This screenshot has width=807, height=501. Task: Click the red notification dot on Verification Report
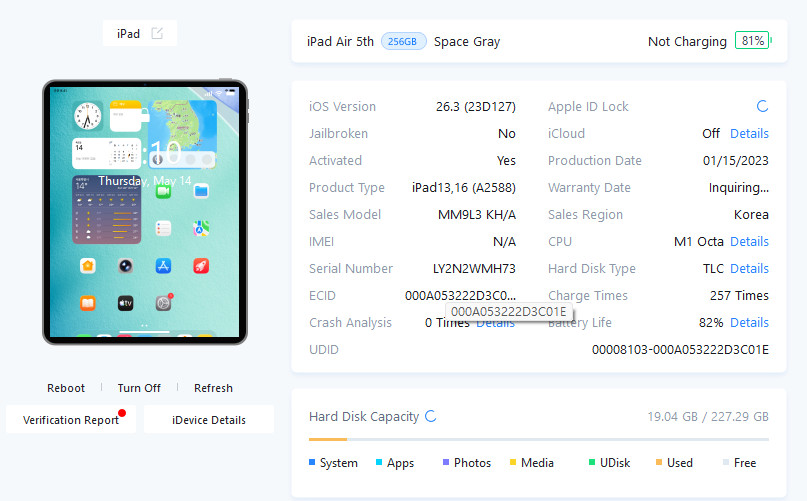point(122,412)
